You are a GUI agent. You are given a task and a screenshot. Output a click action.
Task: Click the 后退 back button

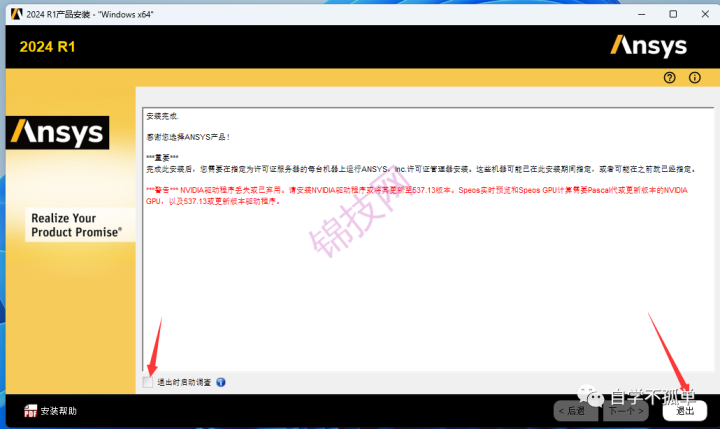pyautogui.click(x=575, y=411)
